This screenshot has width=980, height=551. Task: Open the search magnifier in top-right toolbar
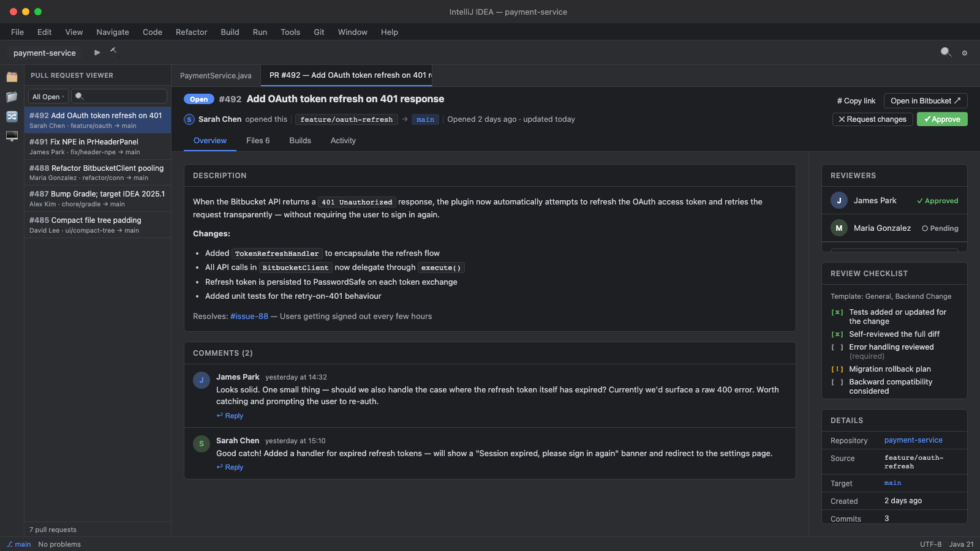pos(946,53)
